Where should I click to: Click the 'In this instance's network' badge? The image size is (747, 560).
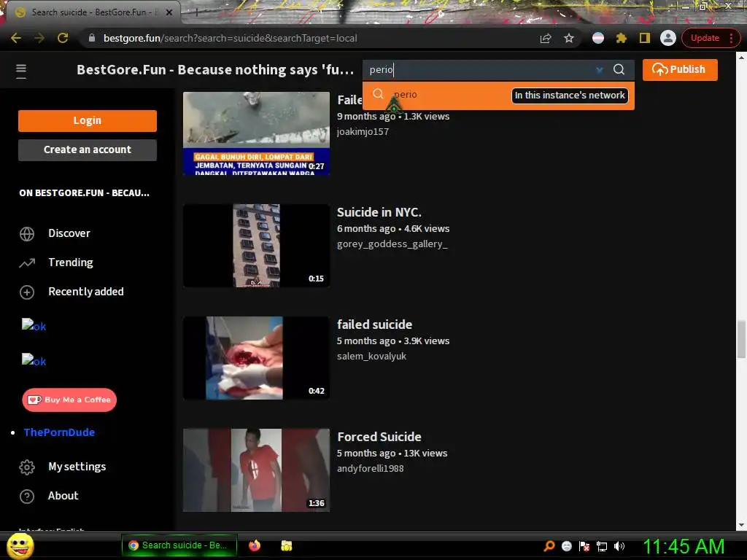(x=570, y=96)
